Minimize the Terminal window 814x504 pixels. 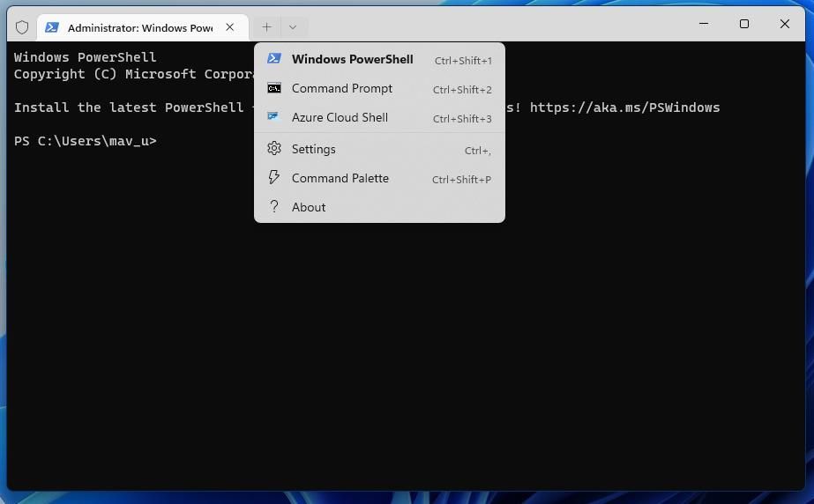[x=704, y=24]
